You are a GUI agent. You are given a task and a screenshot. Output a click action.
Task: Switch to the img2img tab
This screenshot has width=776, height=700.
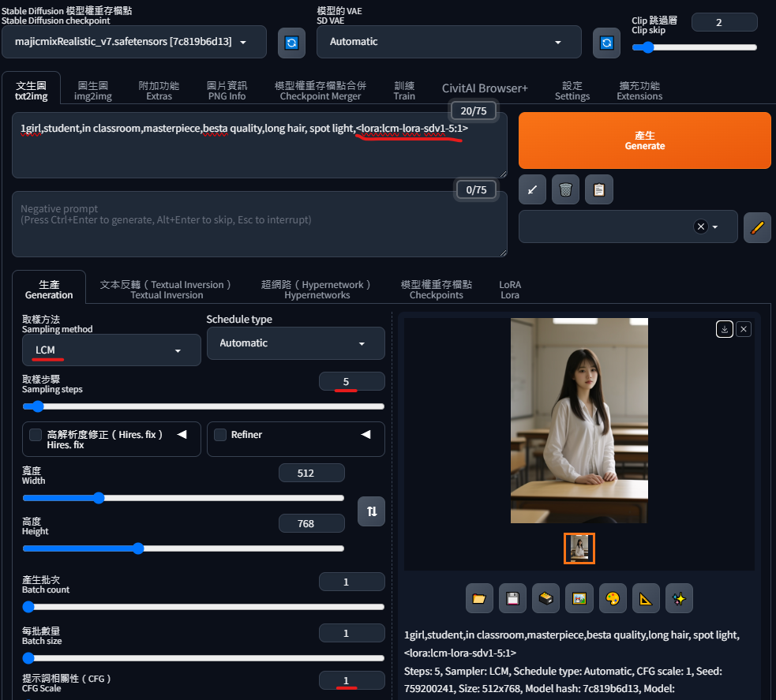[x=93, y=91]
